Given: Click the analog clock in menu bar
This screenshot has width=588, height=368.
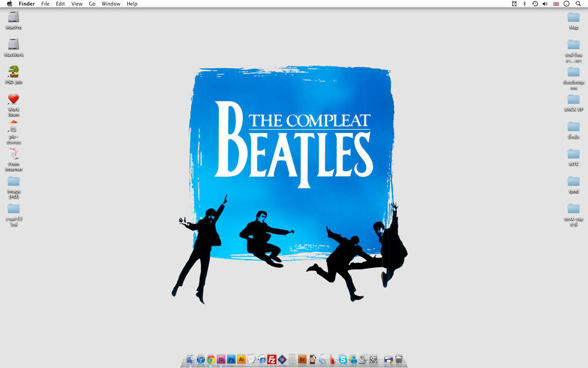Looking at the screenshot, I should tap(567, 4).
